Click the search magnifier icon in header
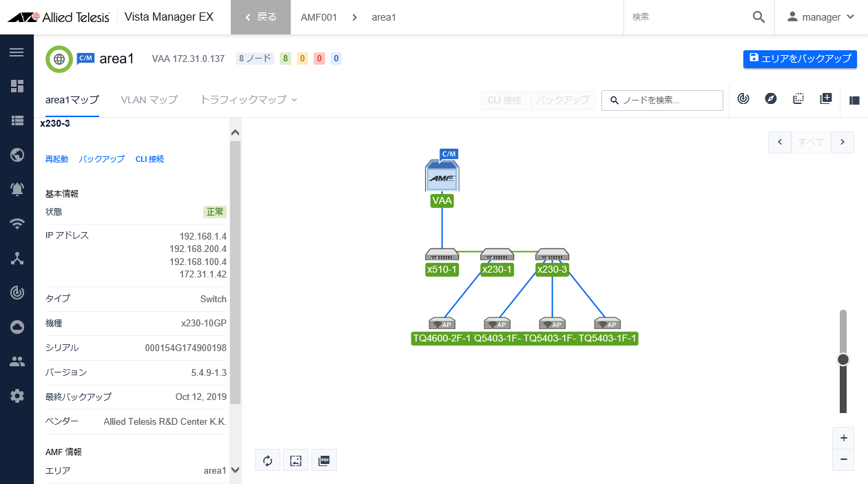 [x=758, y=17]
